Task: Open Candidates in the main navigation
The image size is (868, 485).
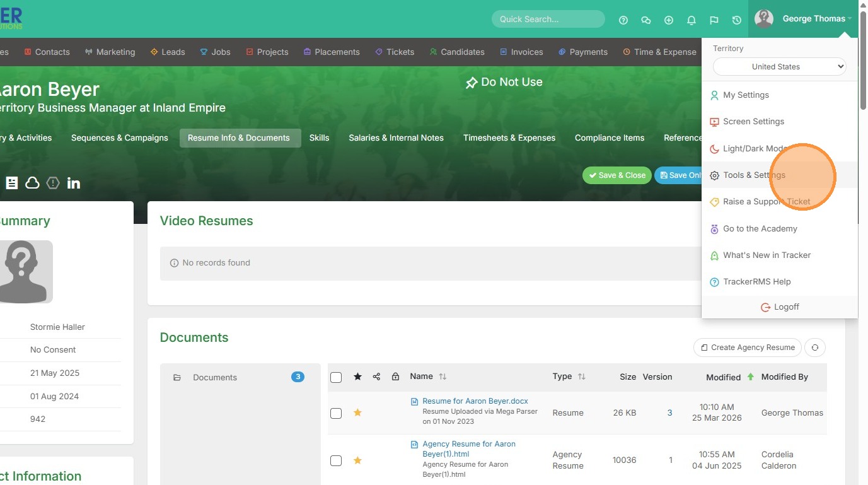Action: tap(457, 52)
